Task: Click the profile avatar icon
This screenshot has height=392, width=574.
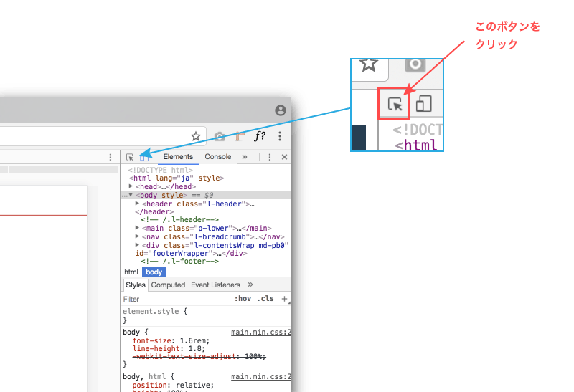Action: point(281,110)
